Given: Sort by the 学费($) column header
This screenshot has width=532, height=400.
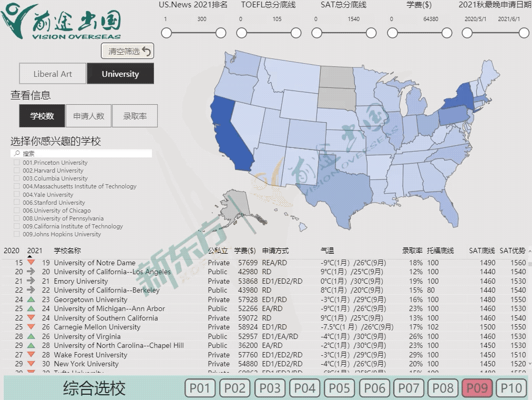Looking at the screenshot, I should tap(244, 251).
